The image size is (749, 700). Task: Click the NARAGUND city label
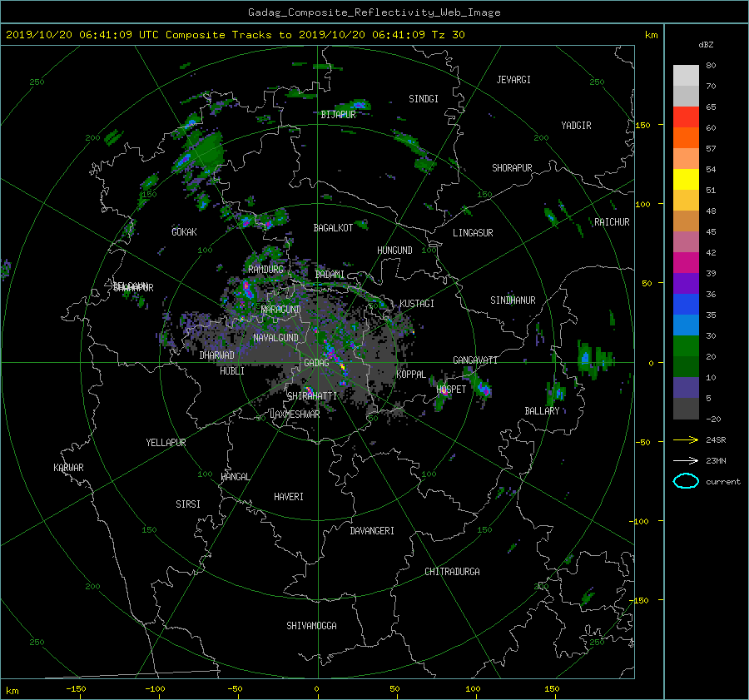[x=281, y=309]
